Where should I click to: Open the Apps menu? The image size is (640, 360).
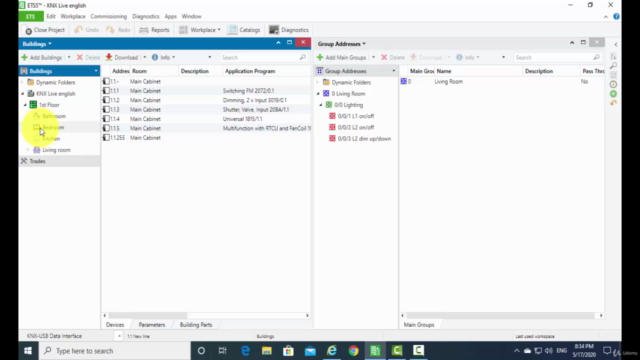tap(171, 16)
